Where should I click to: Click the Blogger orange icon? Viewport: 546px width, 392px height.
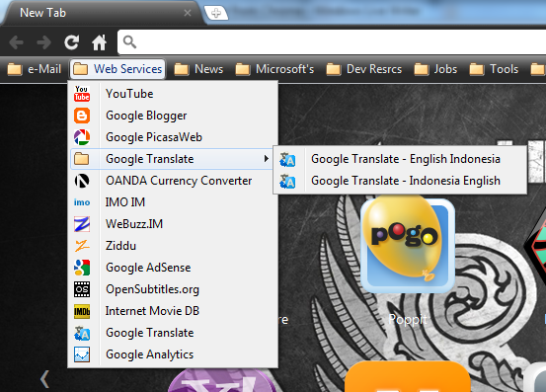pyautogui.click(x=82, y=116)
